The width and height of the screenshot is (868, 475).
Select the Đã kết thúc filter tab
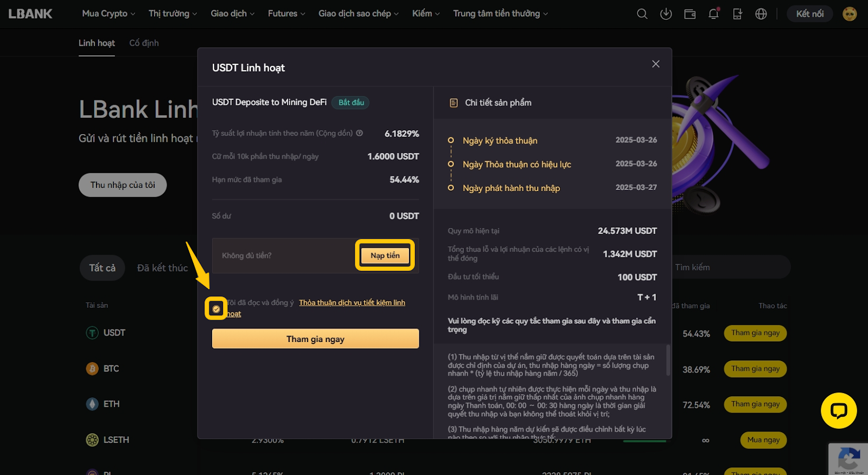pos(162,268)
